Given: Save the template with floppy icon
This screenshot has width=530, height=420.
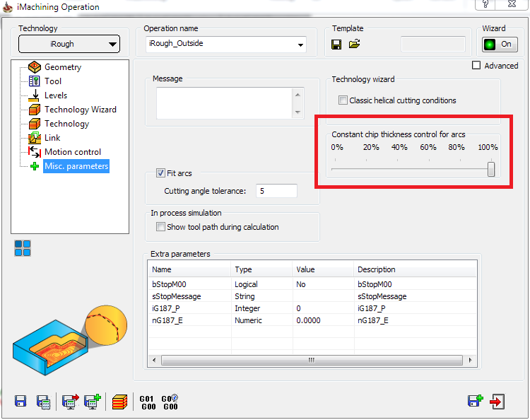Looking at the screenshot, I should [336, 45].
